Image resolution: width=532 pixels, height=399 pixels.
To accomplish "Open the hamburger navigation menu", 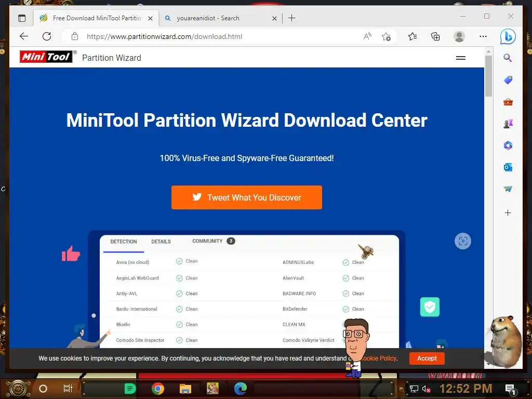I will 460,58.
